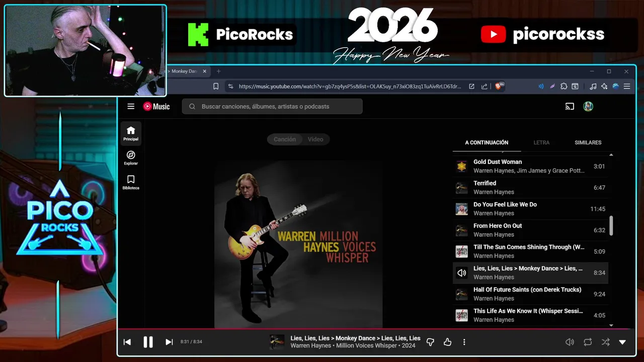
Task: Close the Monkey Dance browser tab
Action: tap(204, 71)
